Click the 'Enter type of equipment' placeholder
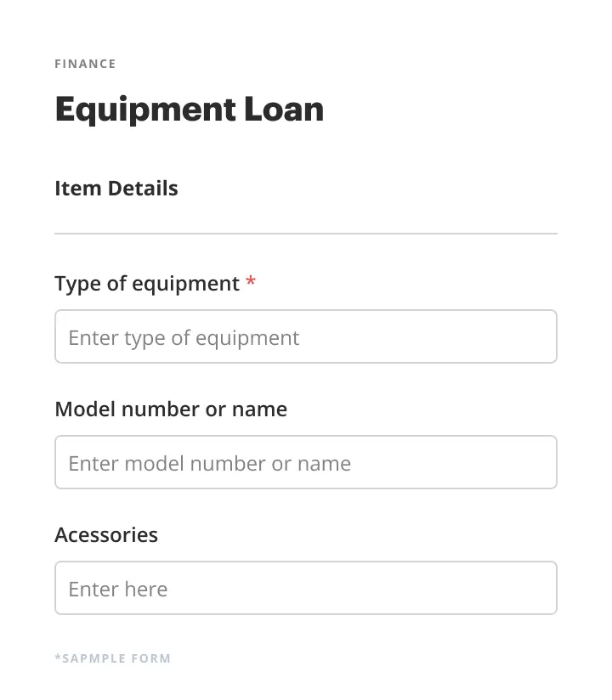Image resolution: width=612 pixels, height=700 pixels. click(184, 338)
